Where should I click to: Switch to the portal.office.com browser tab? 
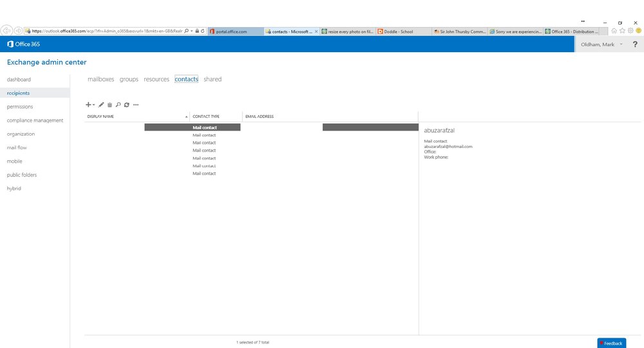tap(235, 32)
